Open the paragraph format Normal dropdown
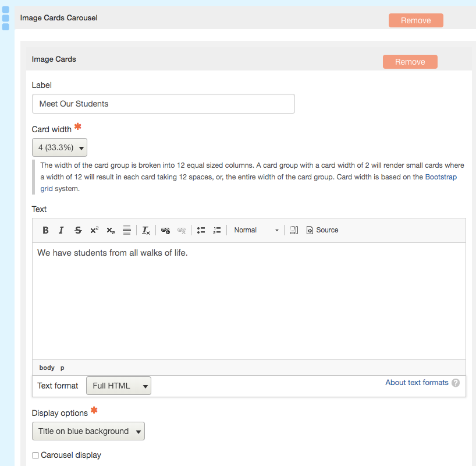Image resolution: width=476 pixels, height=466 pixels. tap(256, 230)
